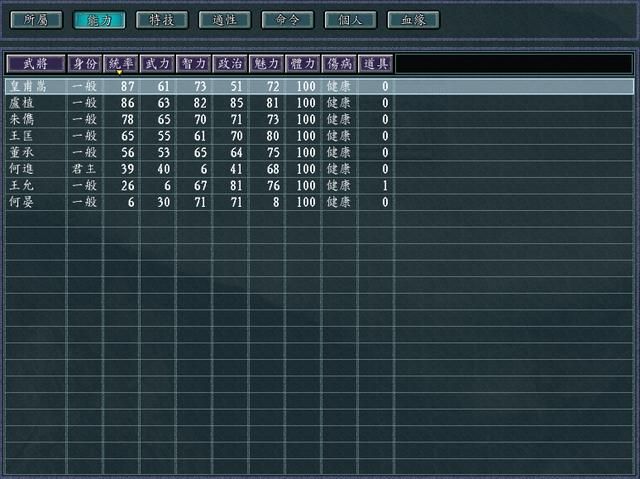Click the 政治 column header
The height and width of the screenshot is (479, 640).
tap(229, 64)
